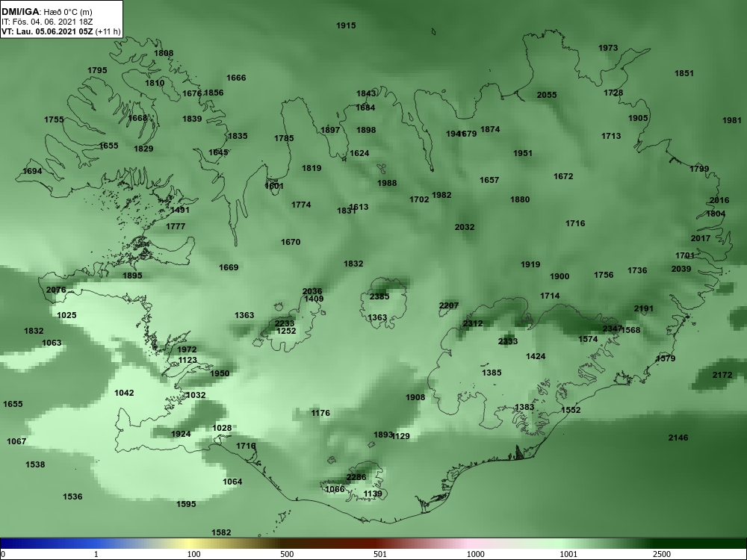This screenshot has width=747, height=560.
Task: Click the 1908 value
Action: coord(415,398)
